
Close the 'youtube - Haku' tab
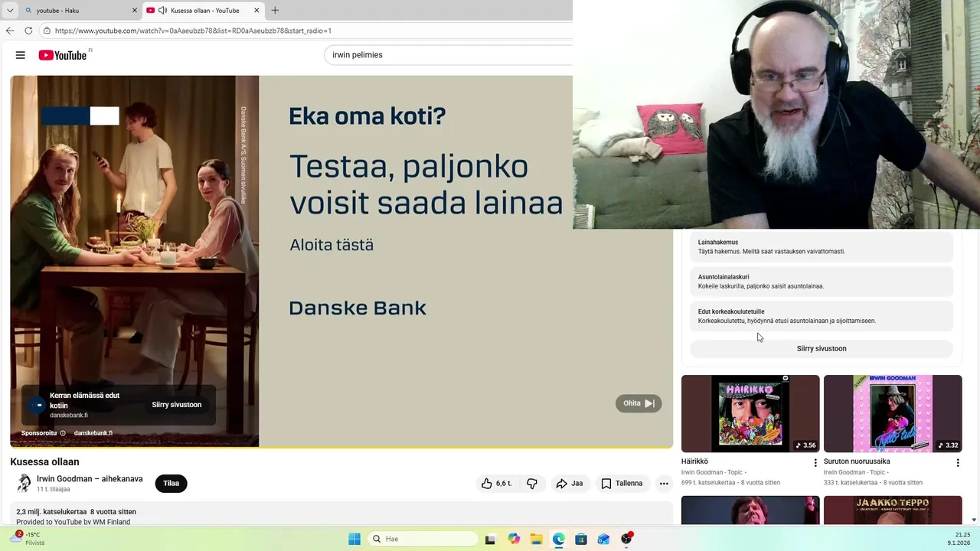[135, 10]
